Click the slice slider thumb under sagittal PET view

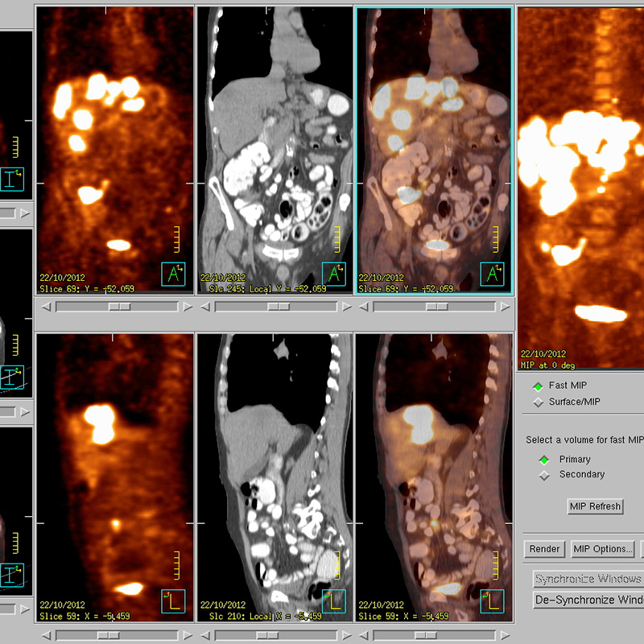tap(109, 635)
